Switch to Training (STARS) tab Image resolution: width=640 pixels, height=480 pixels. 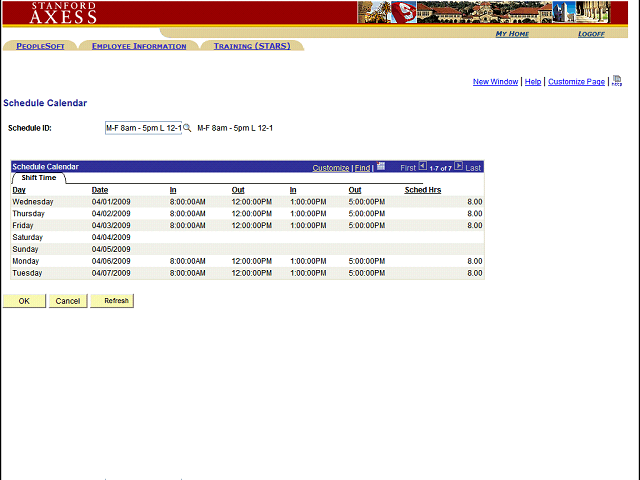point(252,46)
